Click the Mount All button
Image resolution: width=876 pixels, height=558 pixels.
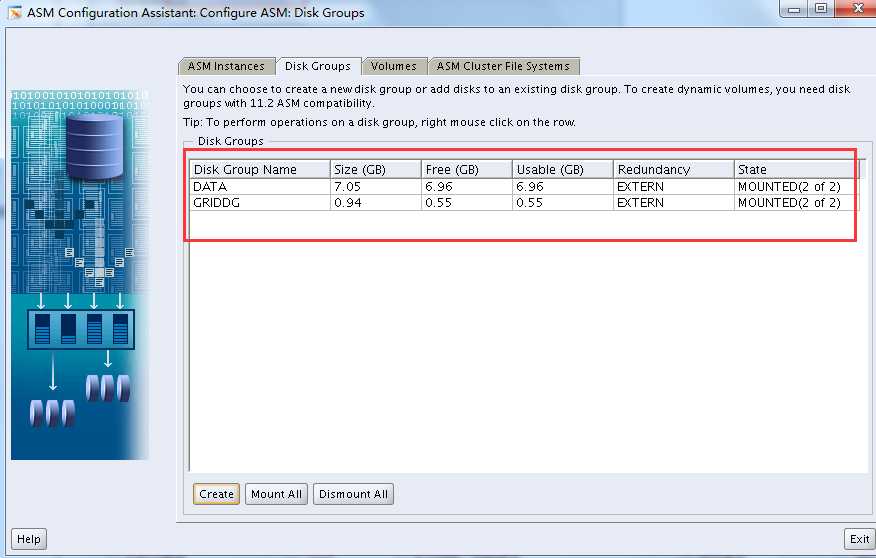coord(277,494)
